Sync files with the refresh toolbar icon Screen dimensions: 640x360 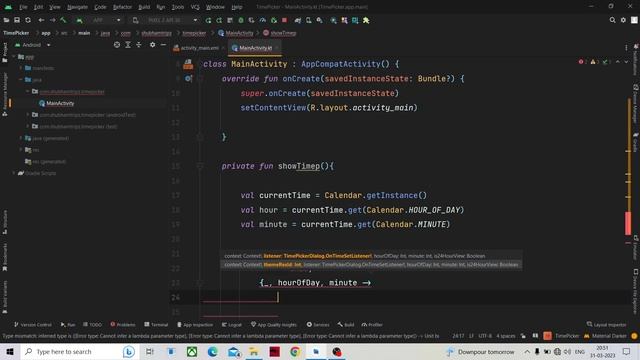(28, 20)
